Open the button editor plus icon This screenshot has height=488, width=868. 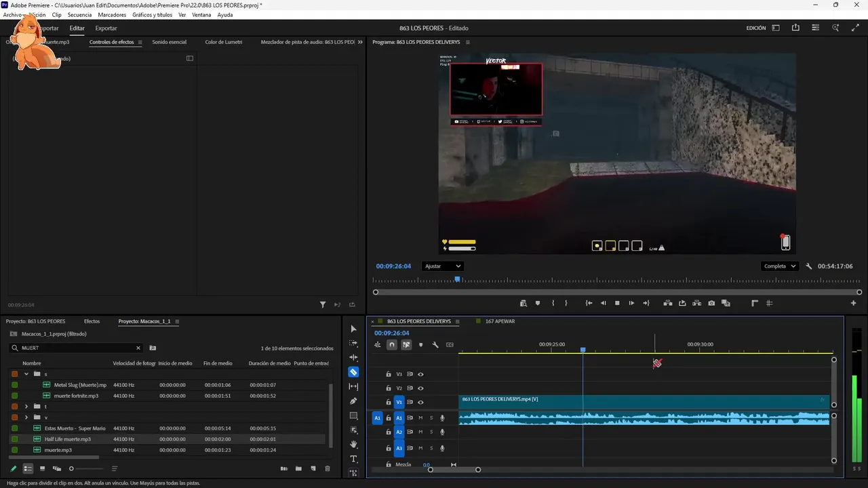coord(854,303)
